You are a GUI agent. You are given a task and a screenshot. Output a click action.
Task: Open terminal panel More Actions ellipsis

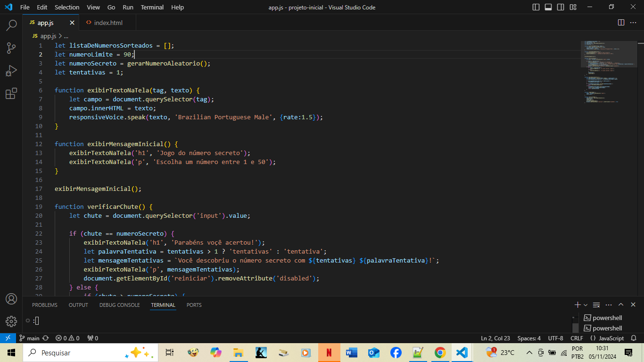[x=609, y=305]
